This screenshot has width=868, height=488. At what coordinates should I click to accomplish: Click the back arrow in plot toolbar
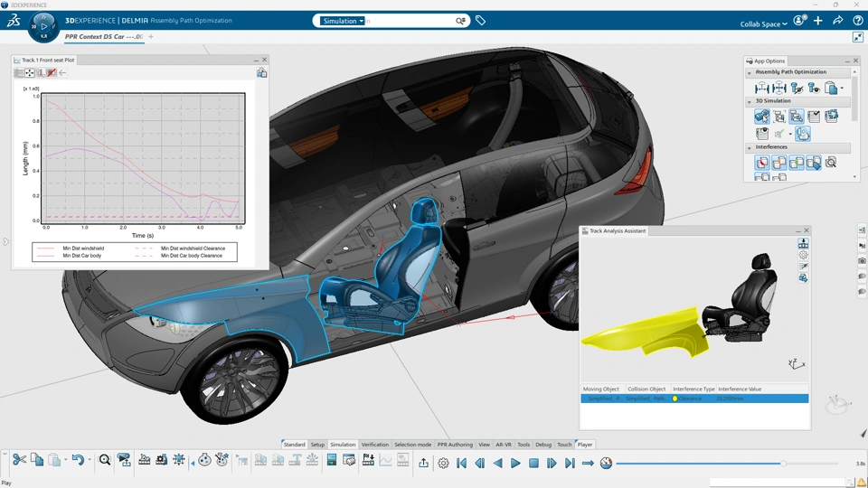[62, 72]
